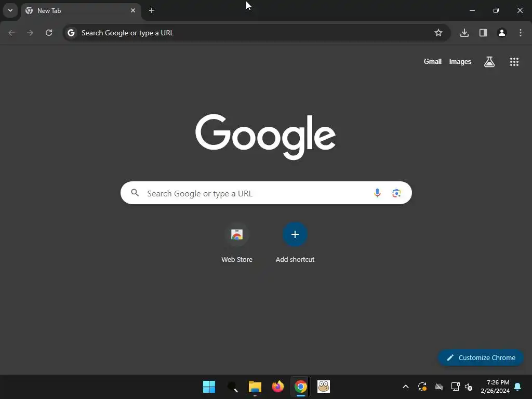Open the Google apps grid
The height and width of the screenshot is (399, 532).
click(x=514, y=62)
